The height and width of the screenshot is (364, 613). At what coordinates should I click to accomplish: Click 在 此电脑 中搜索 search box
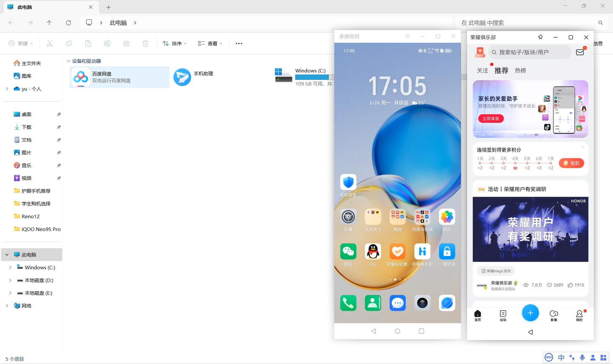[532, 23]
